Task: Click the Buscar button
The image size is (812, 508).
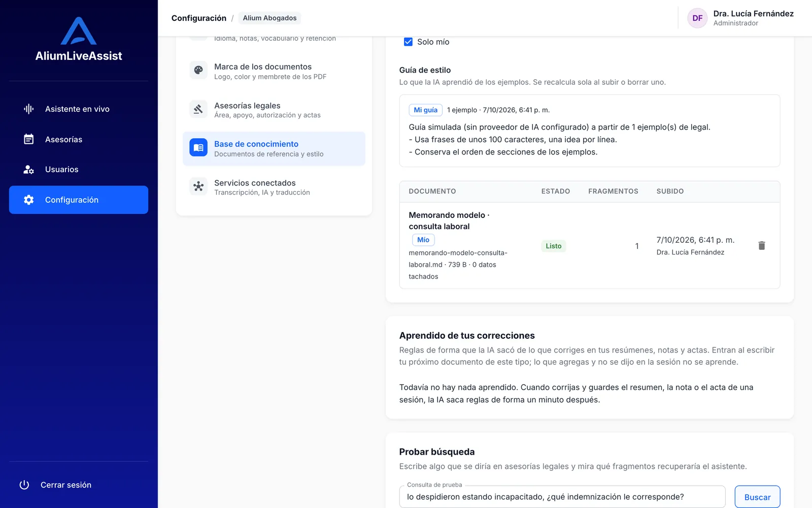Action: coord(757,497)
